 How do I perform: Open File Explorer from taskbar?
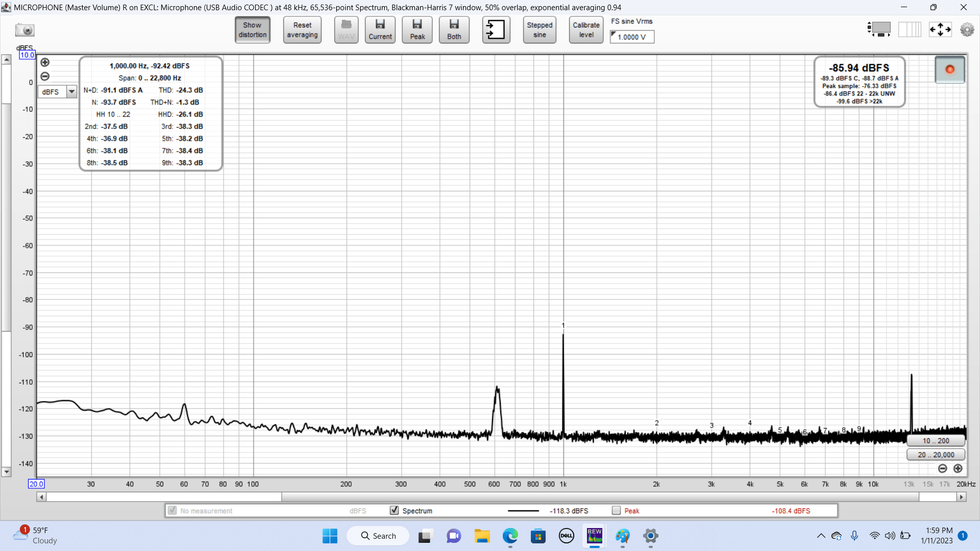click(x=482, y=536)
